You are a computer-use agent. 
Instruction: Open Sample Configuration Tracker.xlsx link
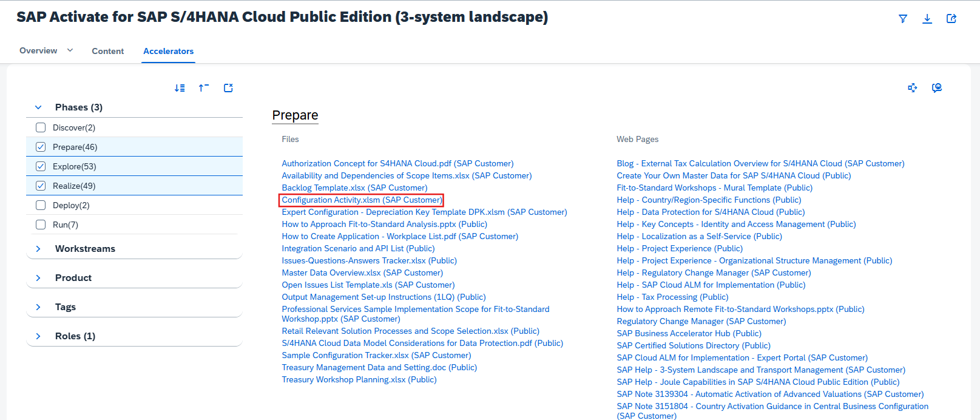click(x=376, y=355)
